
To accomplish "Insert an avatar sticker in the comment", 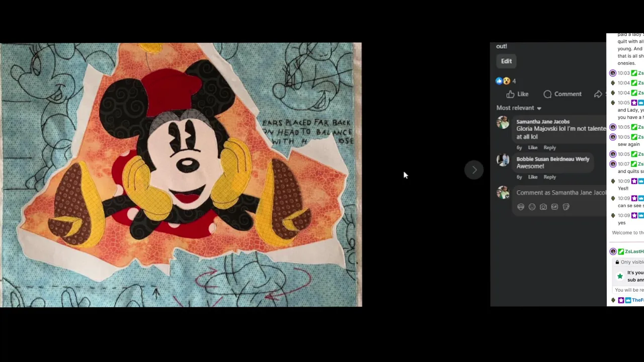I will coord(521,207).
